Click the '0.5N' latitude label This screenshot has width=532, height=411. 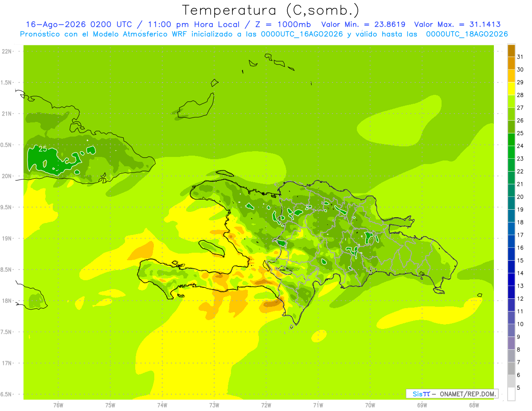tap(6, 145)
